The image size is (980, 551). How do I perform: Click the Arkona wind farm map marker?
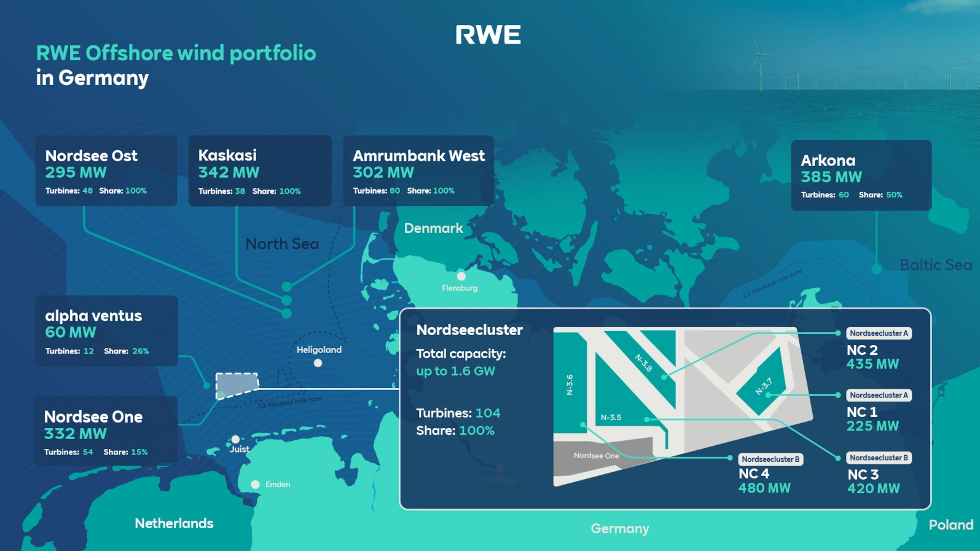[877, 269]
